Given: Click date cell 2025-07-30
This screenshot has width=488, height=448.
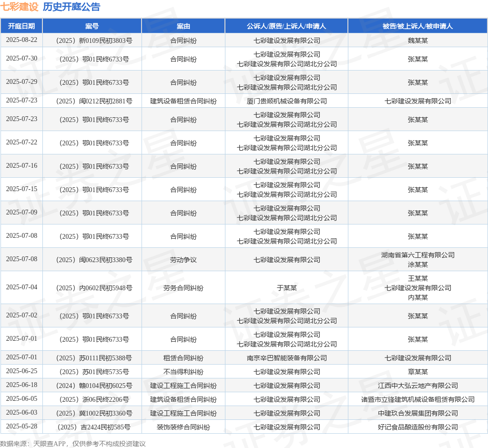Looking at the screenshot, I should [x=21, y=58].
